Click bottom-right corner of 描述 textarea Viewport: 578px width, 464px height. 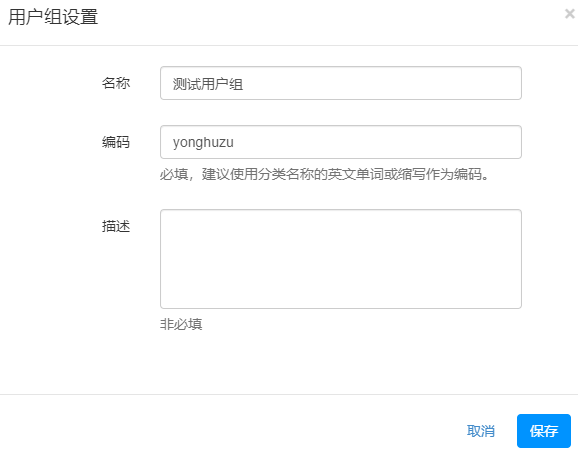[519, 306]
